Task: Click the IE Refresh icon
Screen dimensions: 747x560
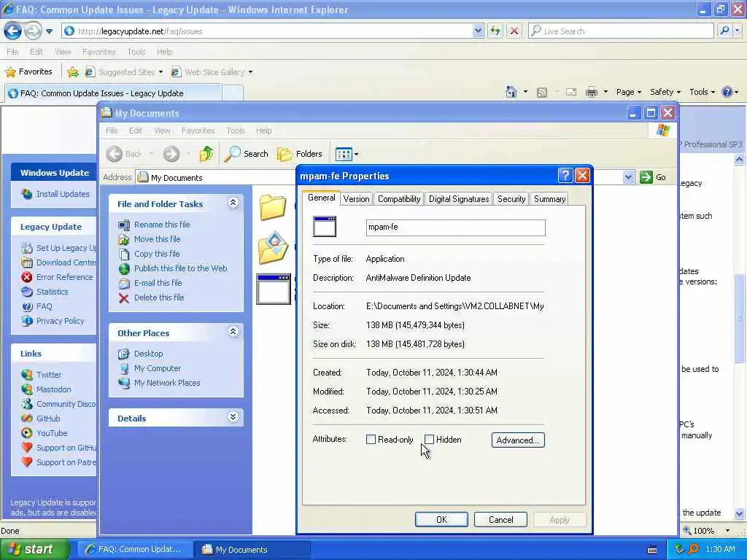Action: click(x=495, y=31)
